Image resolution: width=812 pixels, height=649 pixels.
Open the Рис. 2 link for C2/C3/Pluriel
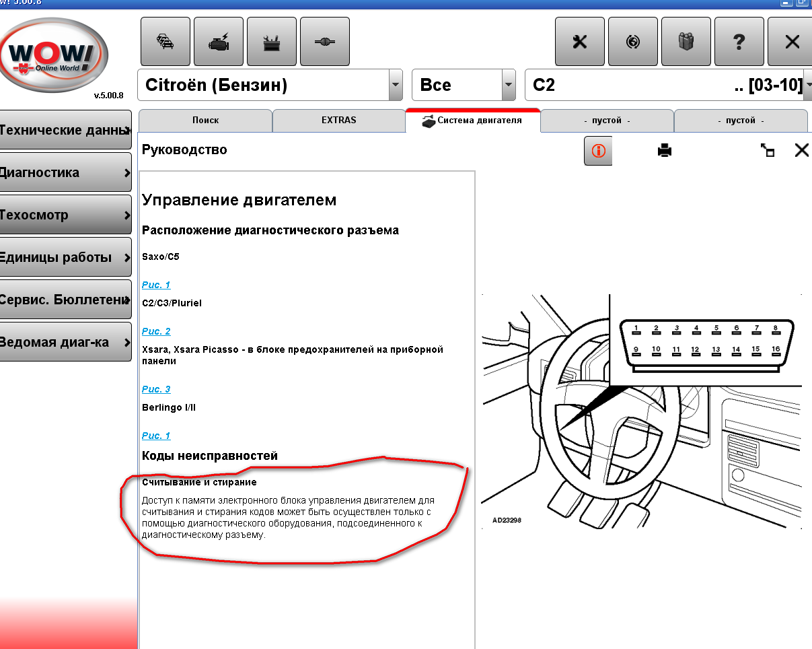(156, 331)
